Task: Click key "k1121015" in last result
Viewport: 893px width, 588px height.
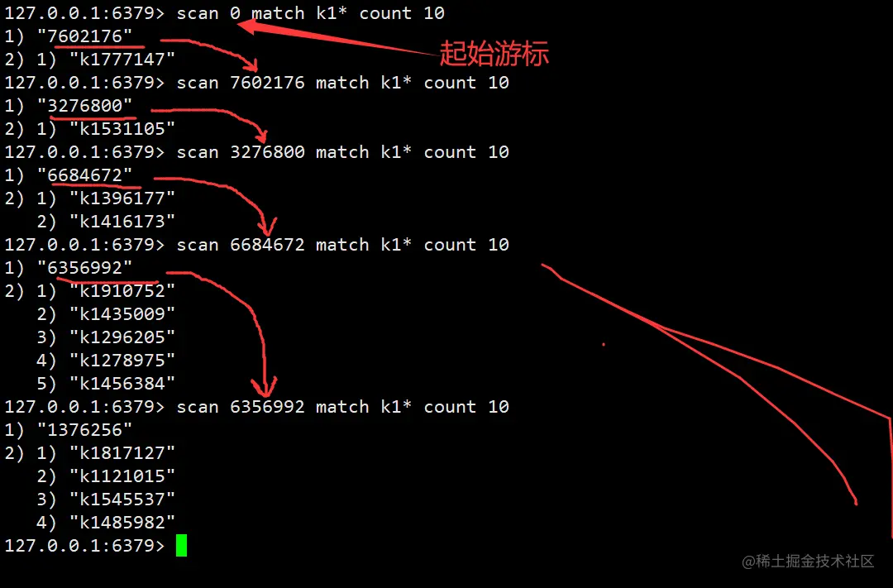Action: click(122, 476)
